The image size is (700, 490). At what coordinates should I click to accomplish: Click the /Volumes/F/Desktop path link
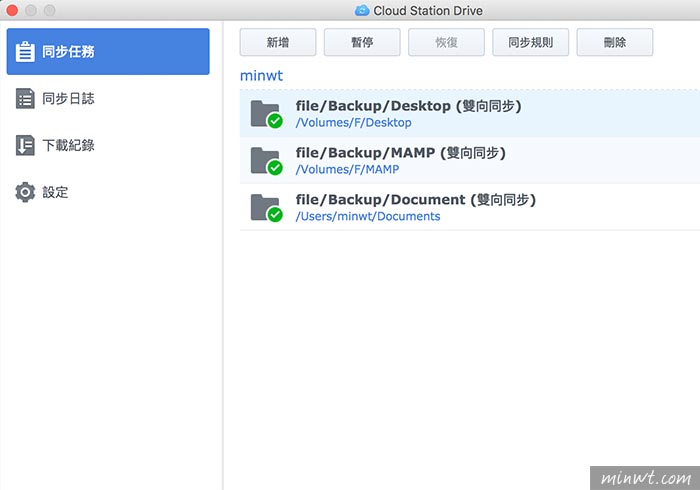(x=354, y=123)
